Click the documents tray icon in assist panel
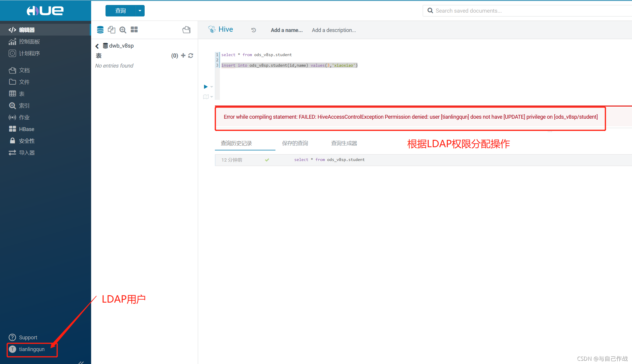 tap(186, 30)
